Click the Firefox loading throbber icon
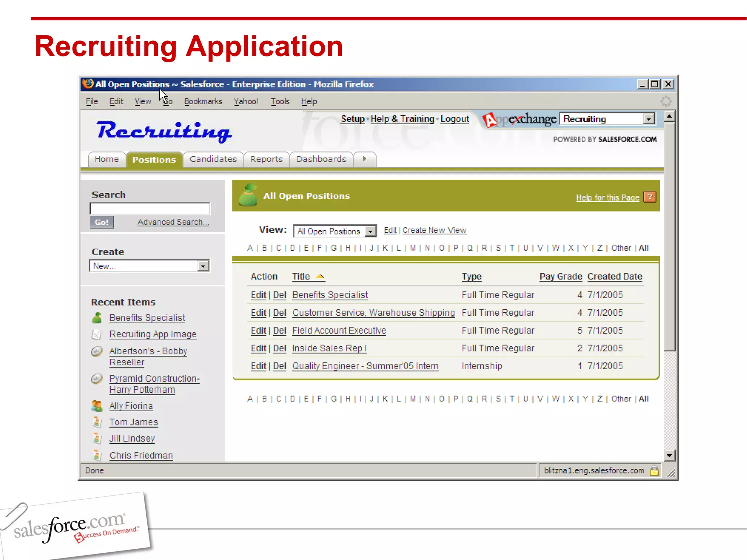This screenshot has height=560, width=747. pyautogui.click(x=666, y=101)
